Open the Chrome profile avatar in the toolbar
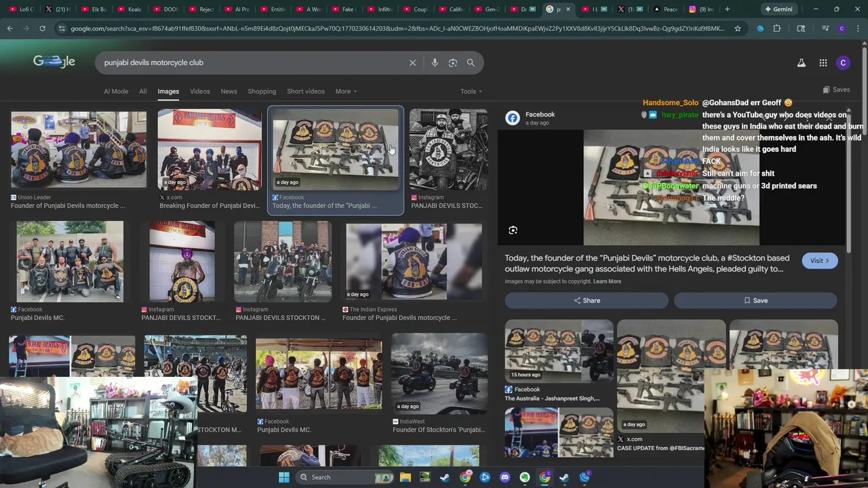Image resolution: width=868 pixels, height=488 pixels. 842,28
